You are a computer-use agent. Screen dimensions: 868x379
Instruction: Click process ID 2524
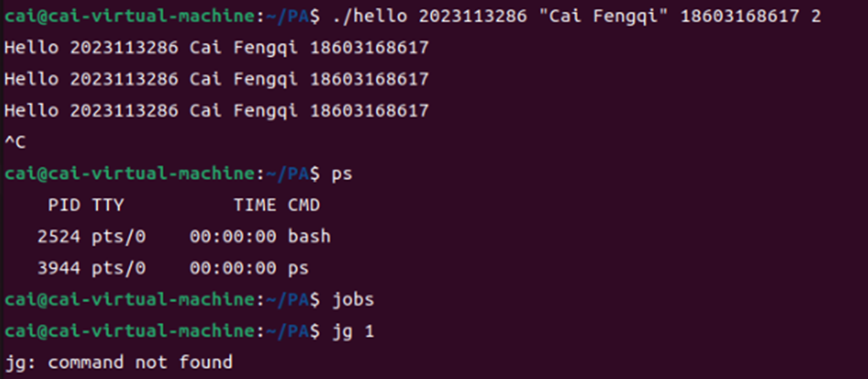click(57, 236)
